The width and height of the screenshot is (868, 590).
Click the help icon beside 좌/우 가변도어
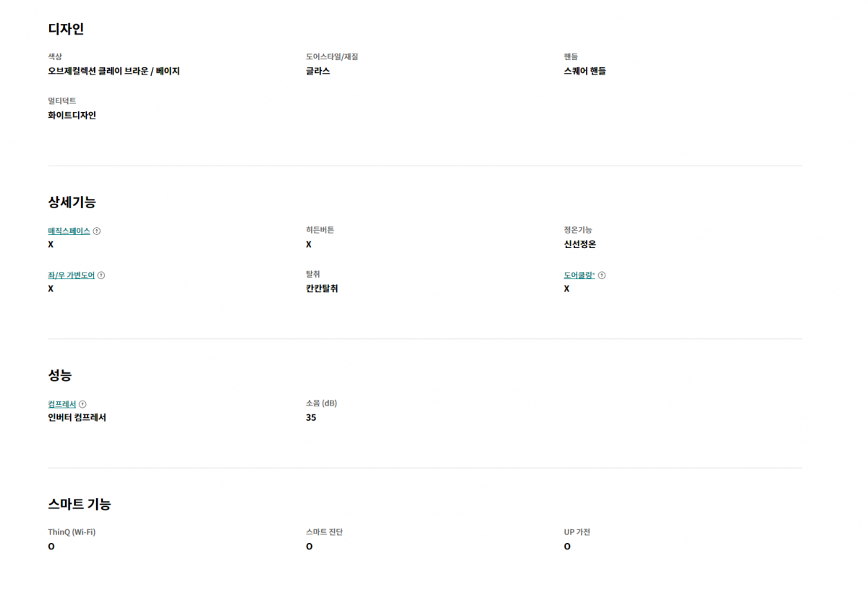point(101,275)
